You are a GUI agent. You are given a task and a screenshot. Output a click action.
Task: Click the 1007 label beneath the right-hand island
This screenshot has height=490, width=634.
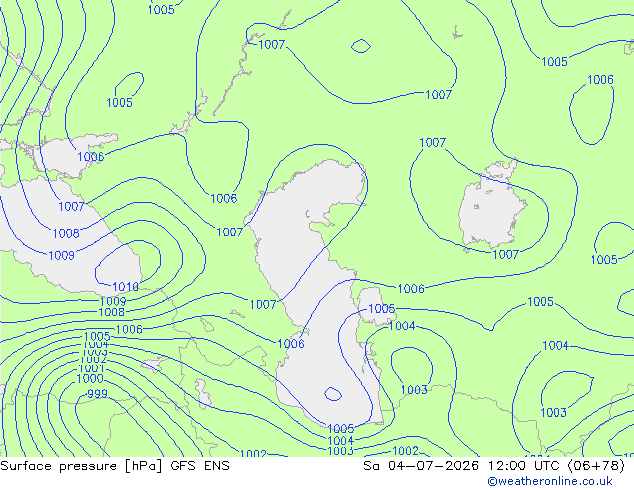(x=505, y=254)
